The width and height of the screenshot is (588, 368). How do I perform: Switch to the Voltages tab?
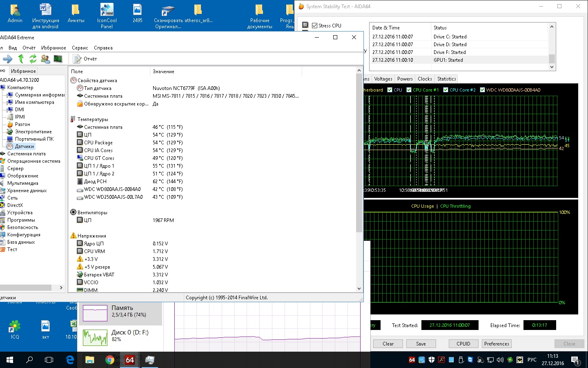[x=383, y=79]
